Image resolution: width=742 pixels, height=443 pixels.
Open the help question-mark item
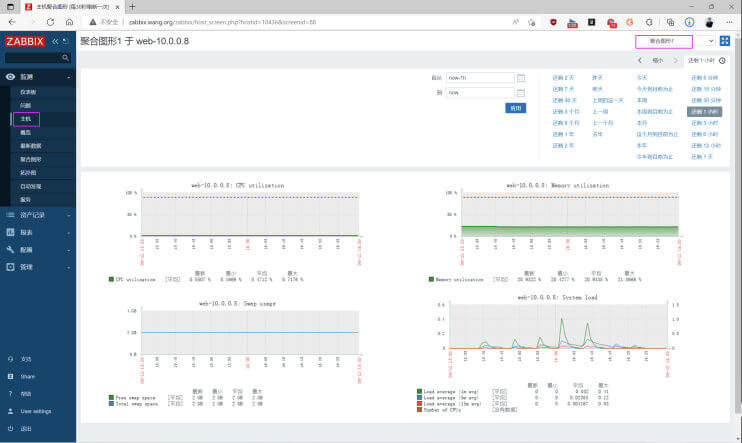pos(10,394)
